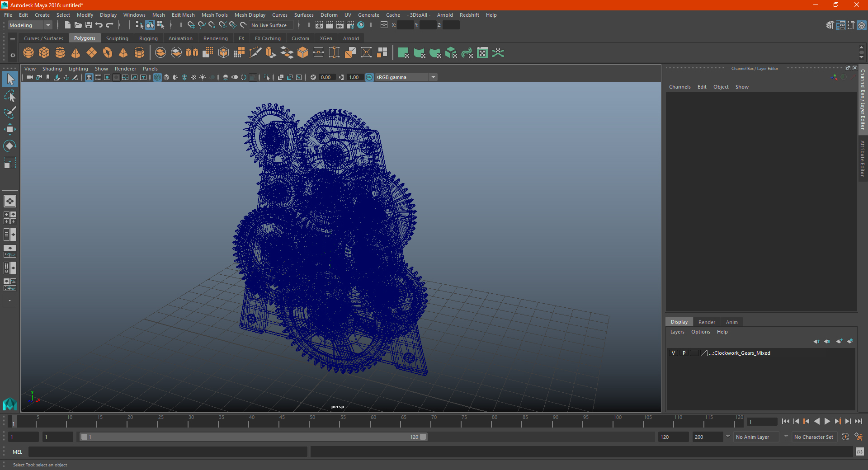Open the Deform menu
Screen dimensions: 868x470
click(329, 15)
